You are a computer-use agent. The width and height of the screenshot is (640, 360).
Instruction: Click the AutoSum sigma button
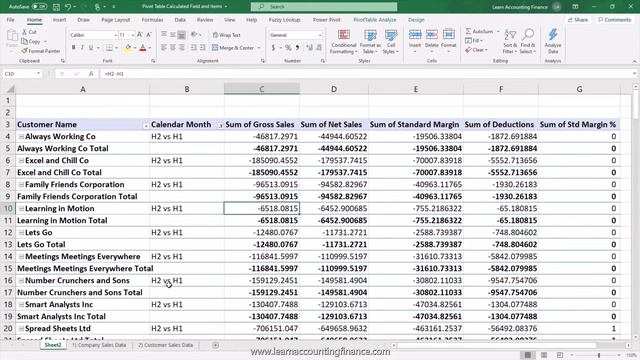click(479, 31)
